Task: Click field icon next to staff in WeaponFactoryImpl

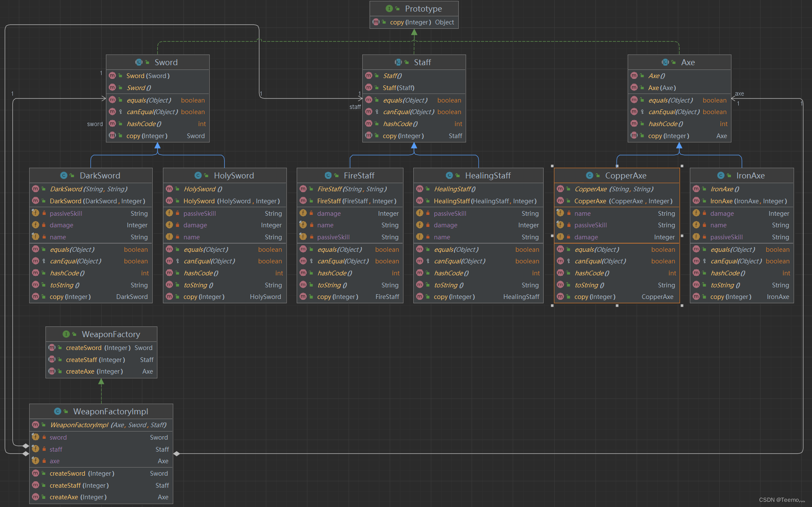Action: click(x=36, y=449)
